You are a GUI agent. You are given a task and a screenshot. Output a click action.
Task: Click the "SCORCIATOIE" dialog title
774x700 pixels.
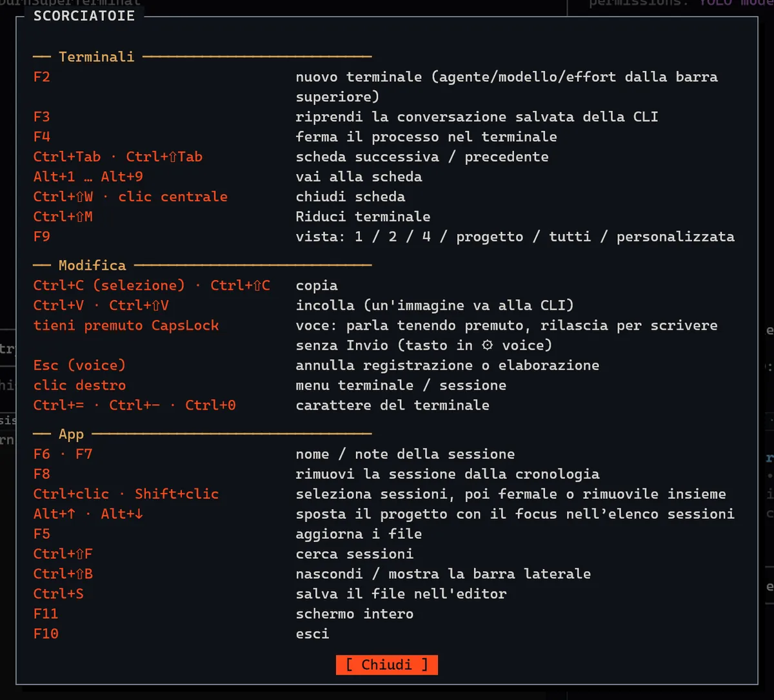coord(84,16)
